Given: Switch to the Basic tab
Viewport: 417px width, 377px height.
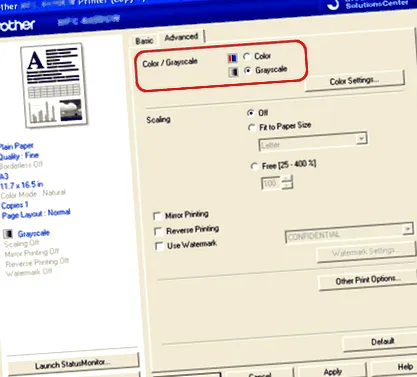Looking at the screenshot, I should tap(144, 41).
